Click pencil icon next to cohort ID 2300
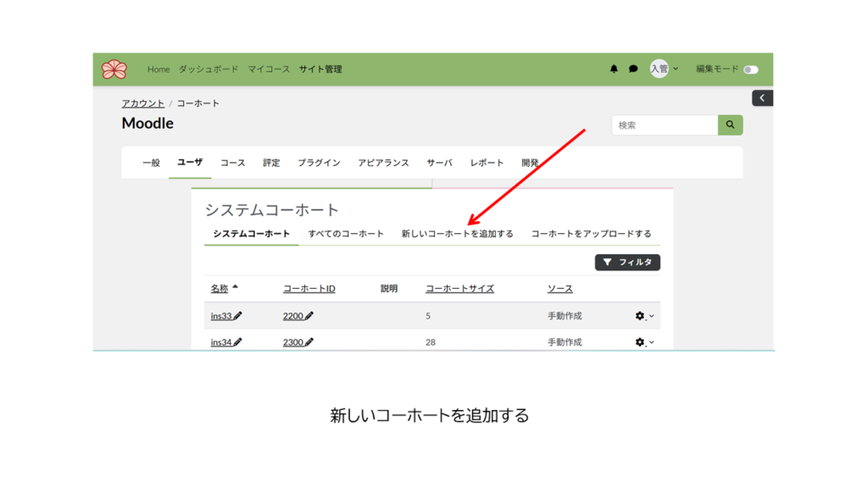Image resolution: width=868 pixels, height=488 pixels. tap(309, 342)
